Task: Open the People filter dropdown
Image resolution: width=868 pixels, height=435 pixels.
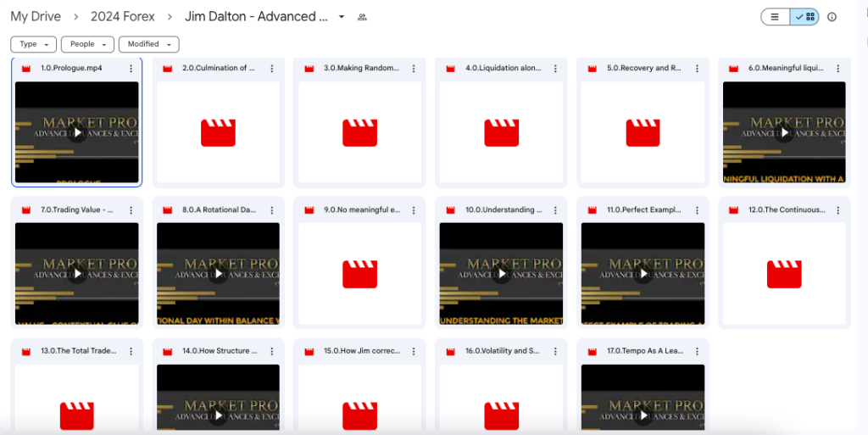Action: pos(87,44)
